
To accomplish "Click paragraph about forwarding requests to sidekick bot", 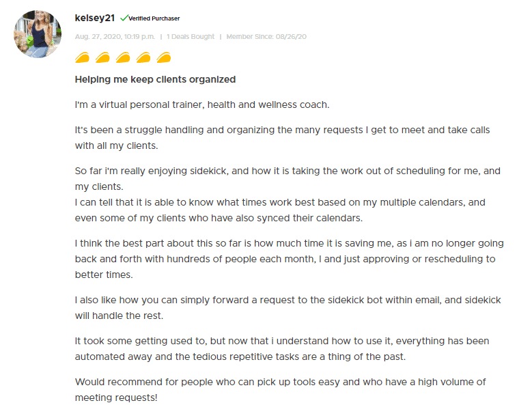I will pos(288,308).
